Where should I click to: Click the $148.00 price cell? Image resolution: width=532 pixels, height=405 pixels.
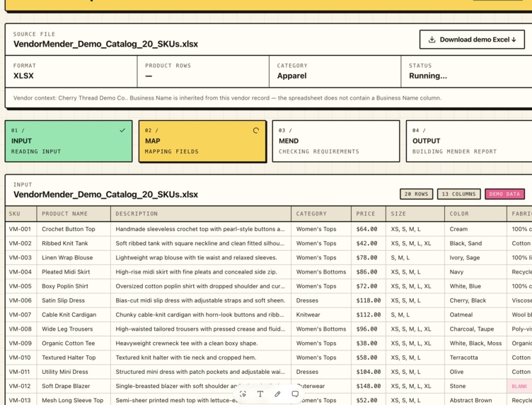pos(369,386)
